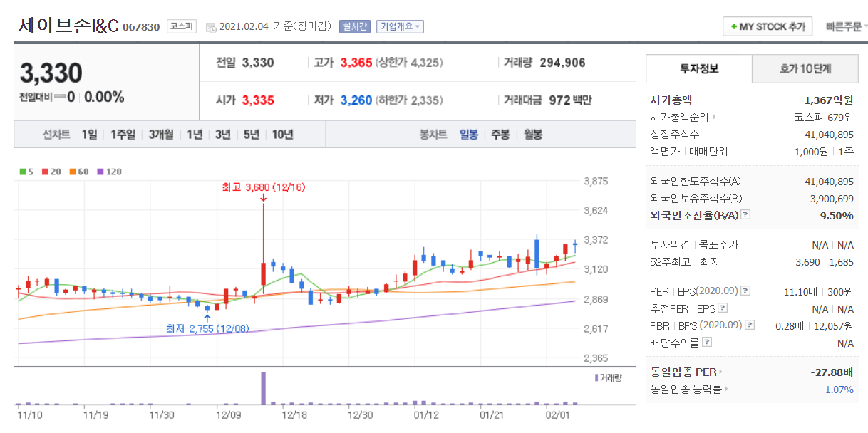The width and height of the screenshot is (868, 433).
Task: Click the stock code 067830
Action: 141,28
